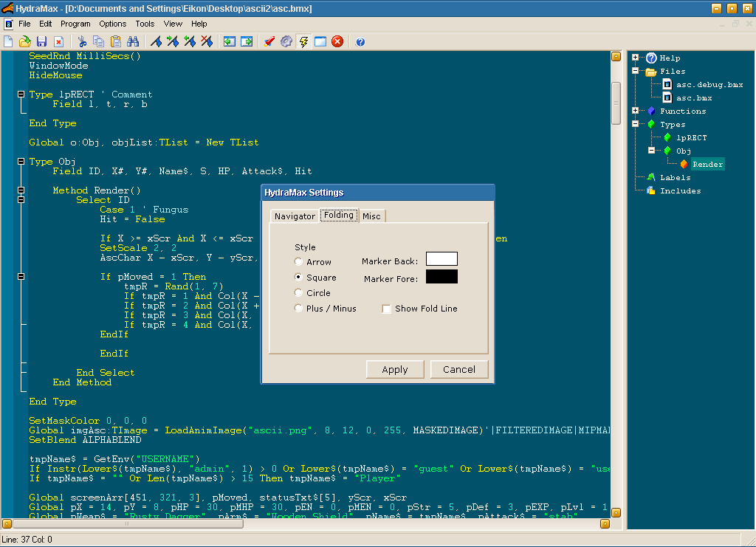
Task: Click the lightning bolt toolbar icon
Action: 303,41
